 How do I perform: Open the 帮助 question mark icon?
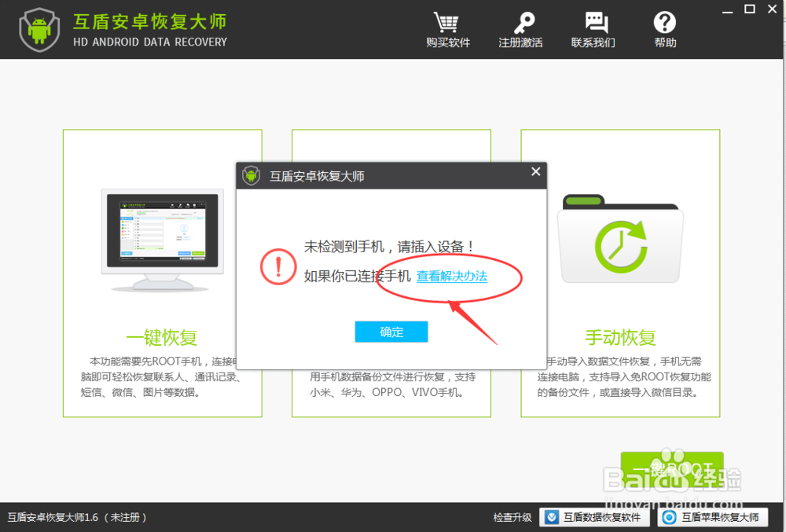click(x=665, y=23)
